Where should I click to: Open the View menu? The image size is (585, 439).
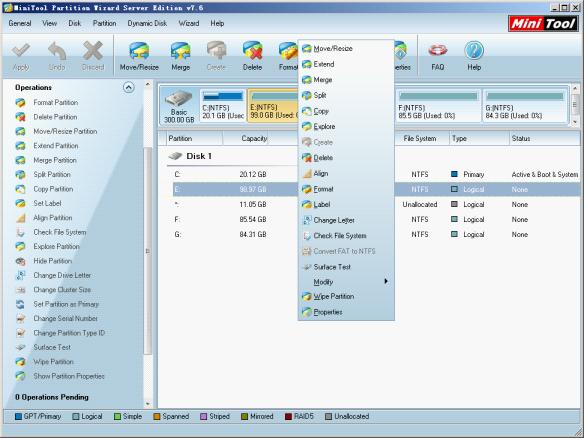click(49, 23)
